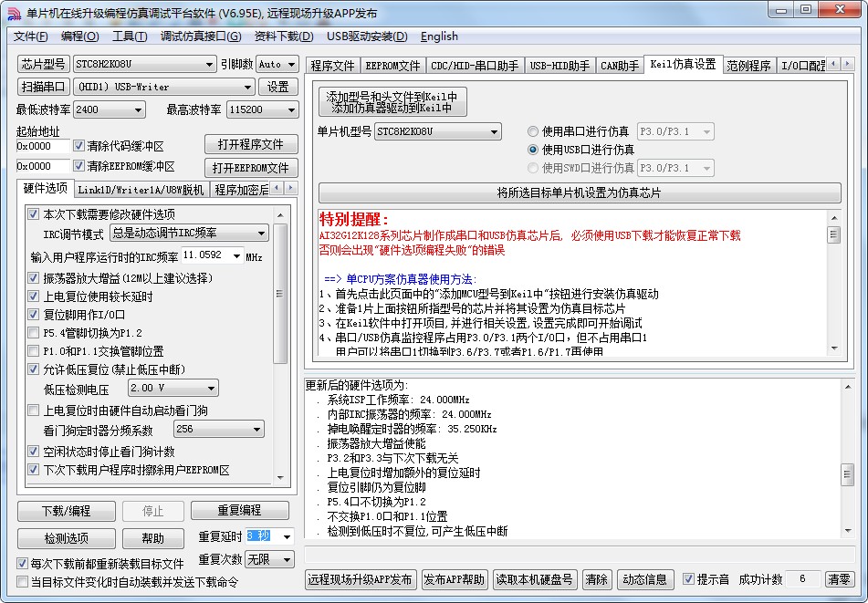
Task: Switch language via English menu
Action: pos(439,36)
